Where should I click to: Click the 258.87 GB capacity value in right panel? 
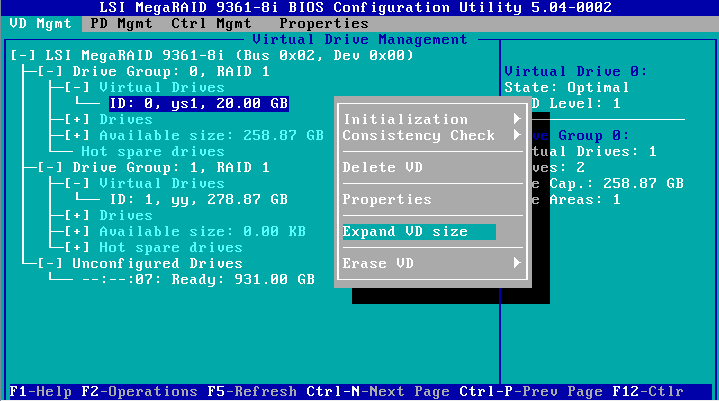point(643,184)
